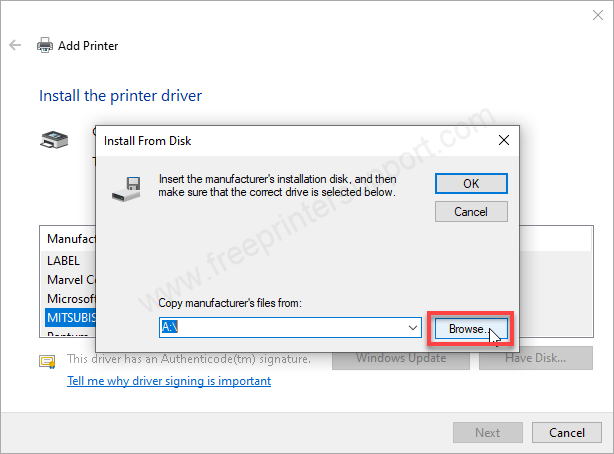Cancel the Install From Disk dialog
This screenshot has height=454, width=614.
click(471, 212)
